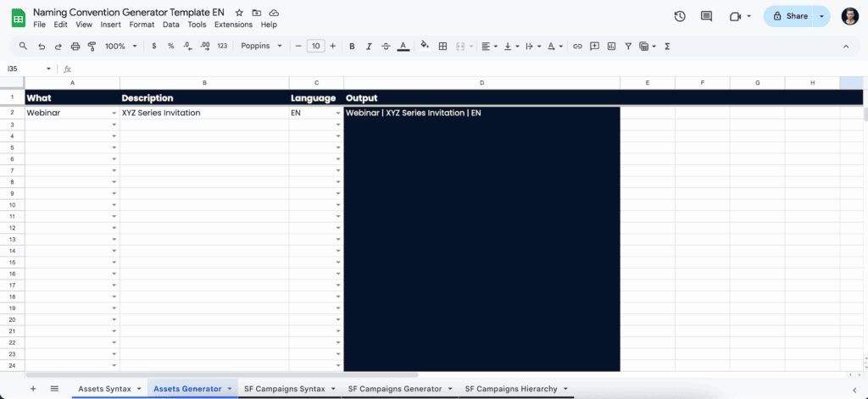This screenshot has height=399, width=868.
Task: Open the all sheets list button
Action: coord(54,389)
